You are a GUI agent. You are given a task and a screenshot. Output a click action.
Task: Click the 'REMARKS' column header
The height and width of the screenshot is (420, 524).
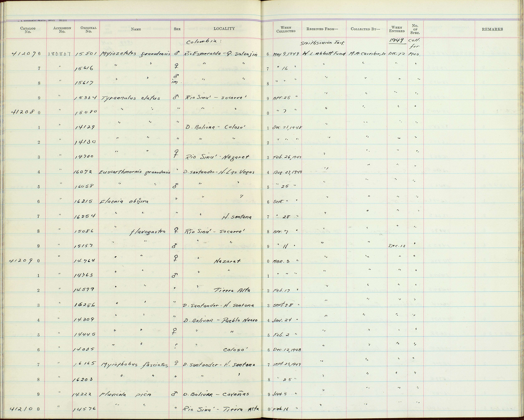[x=492, y=29]
